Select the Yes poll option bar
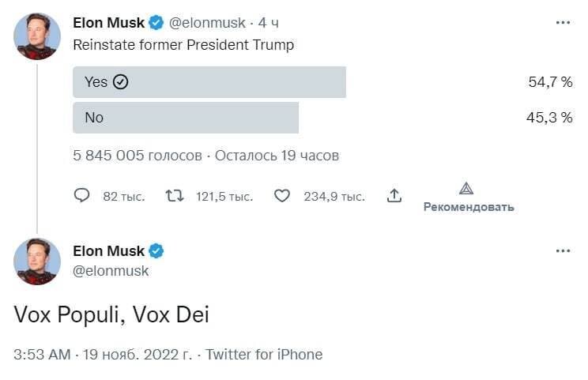 [209, 81]
